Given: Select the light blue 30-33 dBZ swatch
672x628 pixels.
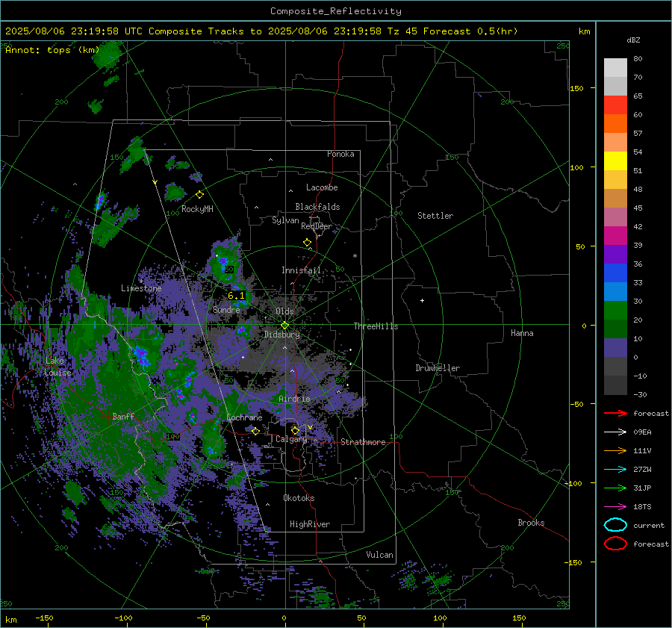Looking at the screenshot, I should coord(615,291).
